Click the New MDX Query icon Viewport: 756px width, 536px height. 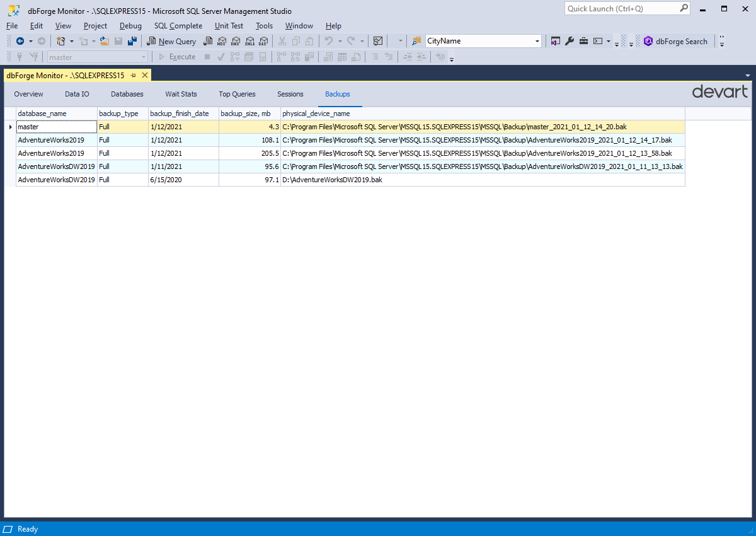[222, 40]
